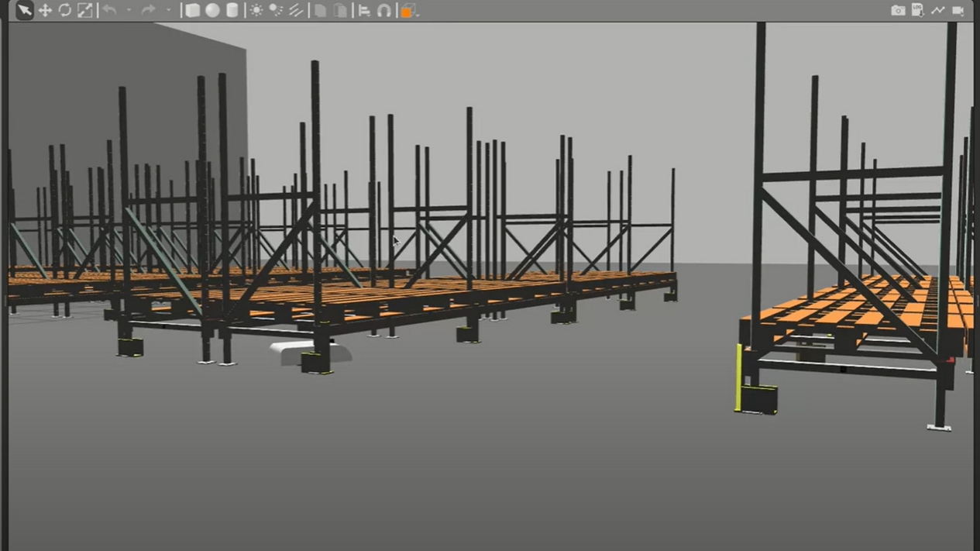Insert a sphere shape
The width and height of the screenshot is (980, 551).
pos(212,10)
